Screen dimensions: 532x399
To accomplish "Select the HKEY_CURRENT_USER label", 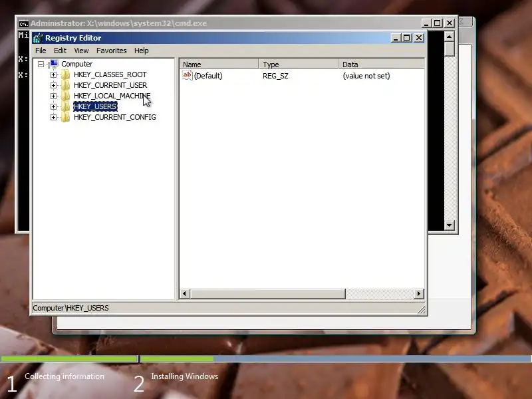I will tap(110, 85).
